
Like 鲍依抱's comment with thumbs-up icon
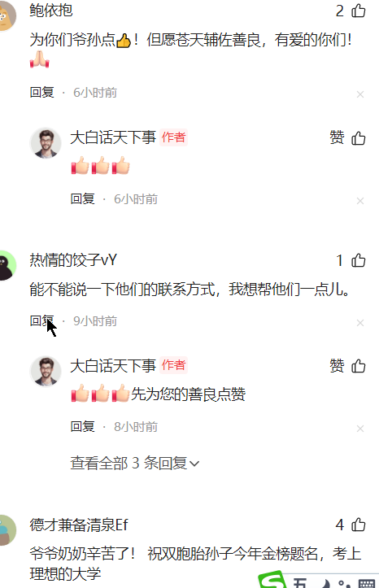(359, 11)
